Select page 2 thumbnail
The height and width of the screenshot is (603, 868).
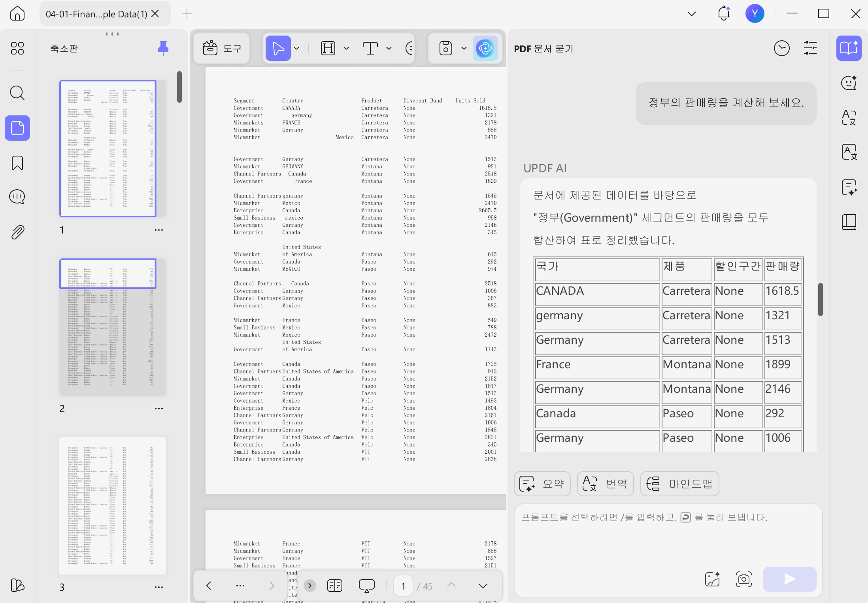point(113,327)
